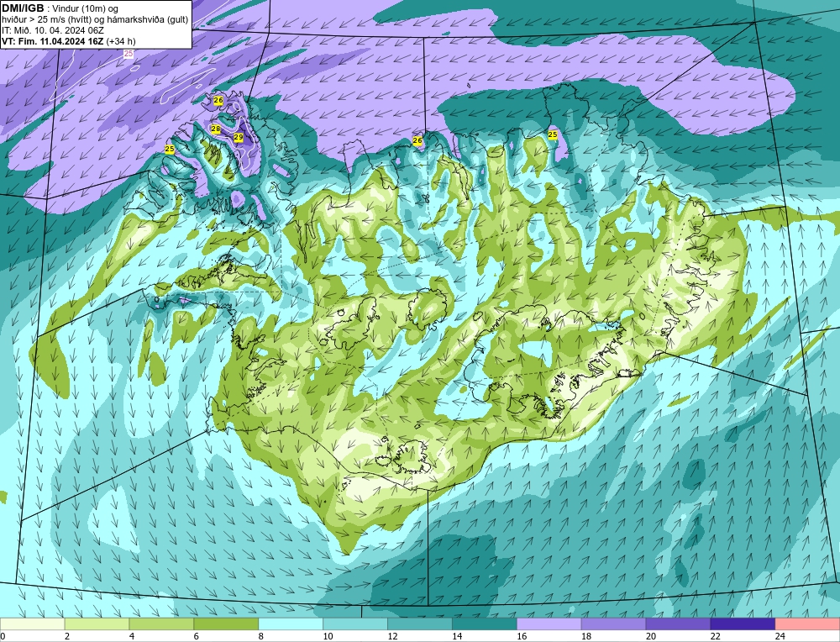Click the legend scale label 22
The width and height of the screenshot is (840, 642).
715,636
